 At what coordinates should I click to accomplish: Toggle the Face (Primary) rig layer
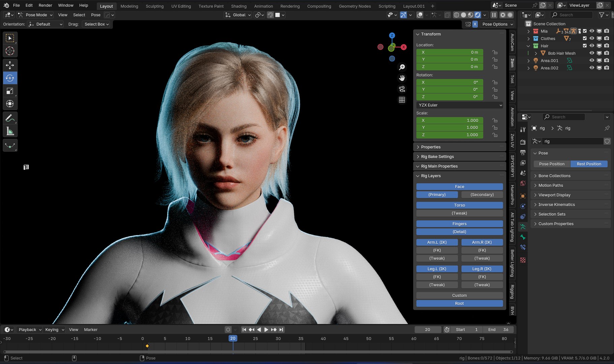point(437,195)
